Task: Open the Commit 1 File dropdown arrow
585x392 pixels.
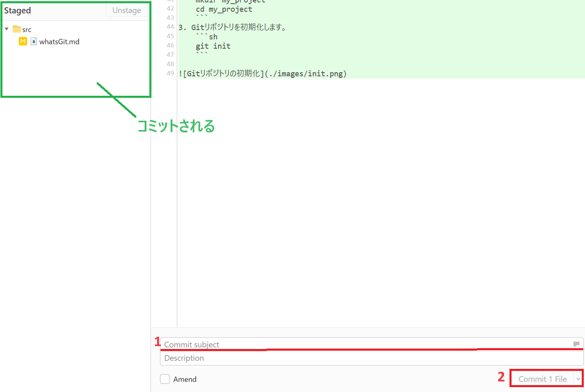Action: pyautogui.click(x=578, y=378)
